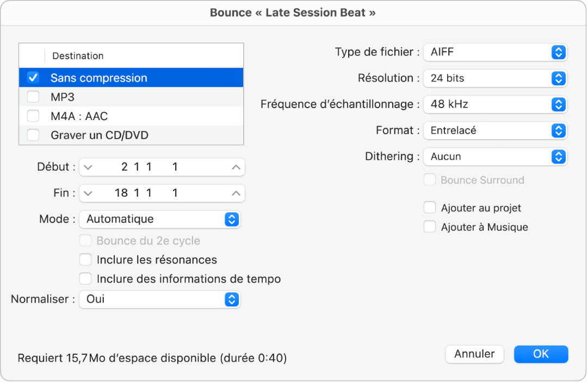
Task: Click the up arrow on the Début stepper
Action: [236, 167]
